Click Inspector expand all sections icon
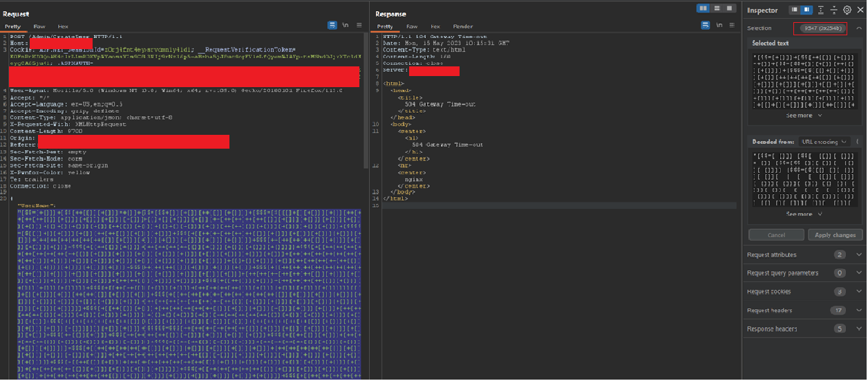 pos(821,10)
